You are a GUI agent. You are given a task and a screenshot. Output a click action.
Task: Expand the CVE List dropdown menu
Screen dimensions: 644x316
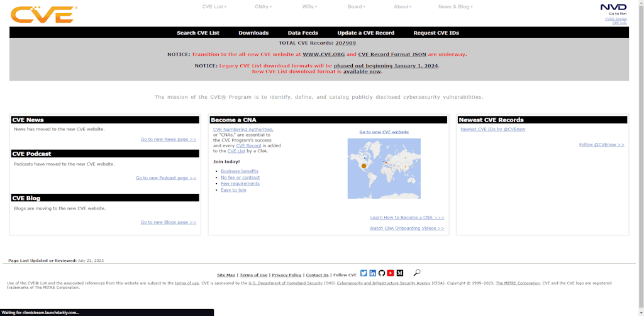214,6
